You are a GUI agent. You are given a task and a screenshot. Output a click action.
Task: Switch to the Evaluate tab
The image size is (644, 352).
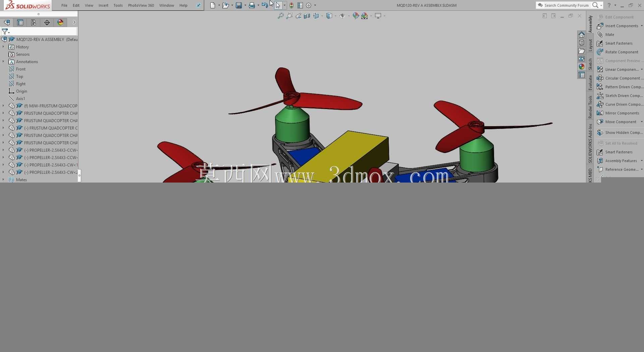(590, 83)
